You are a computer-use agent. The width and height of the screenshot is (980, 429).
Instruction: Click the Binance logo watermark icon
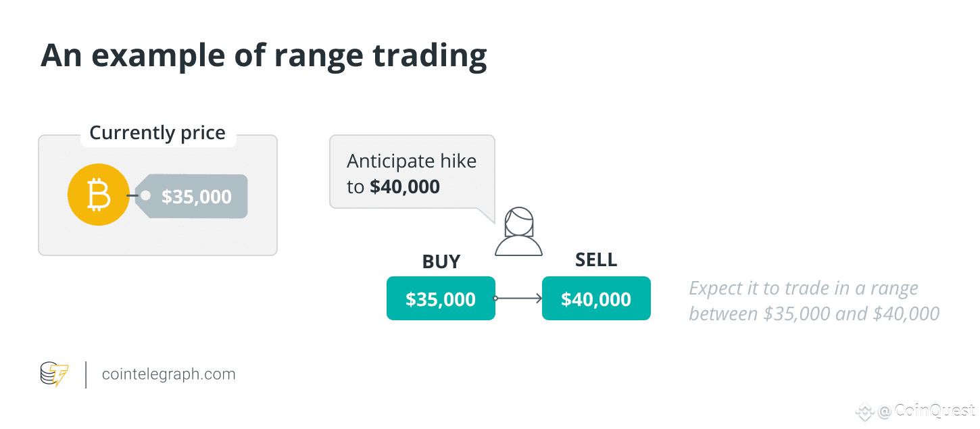click(865, 410)
